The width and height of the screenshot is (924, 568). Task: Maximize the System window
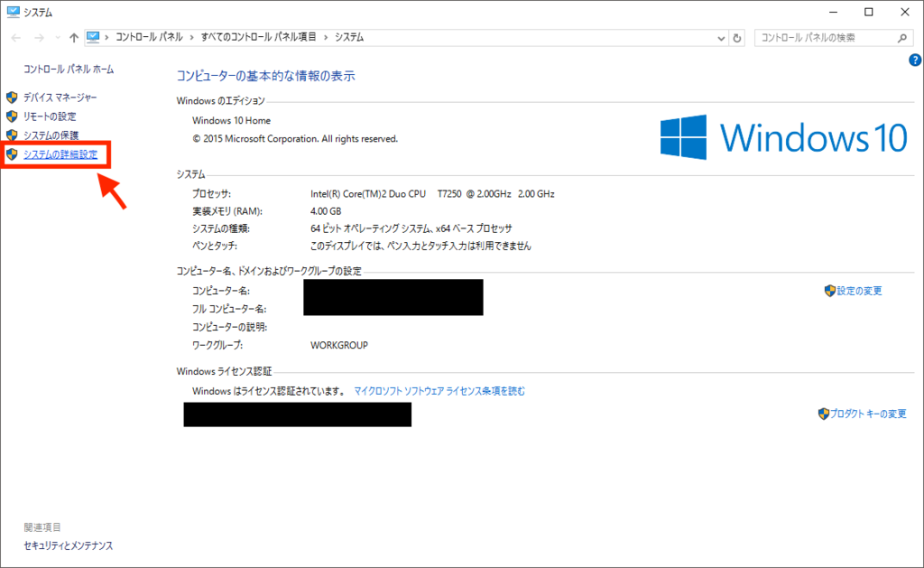coord(869,12)
